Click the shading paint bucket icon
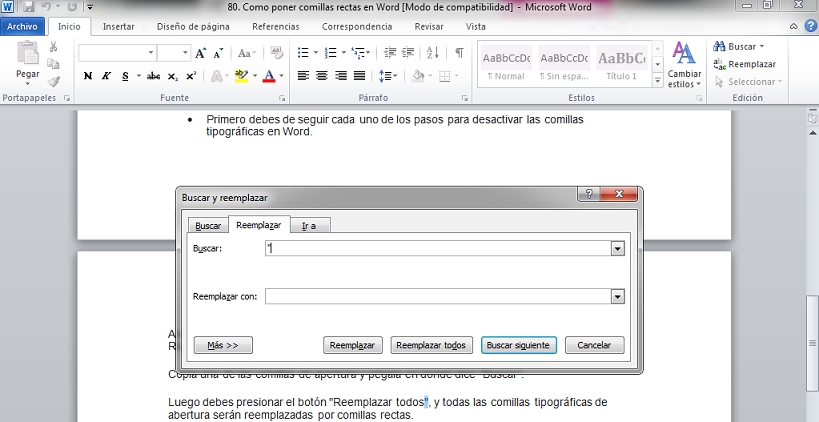Image resolution: width=819 pixels, height=422 pixels. pyautogui.click(x=418, y=76)
